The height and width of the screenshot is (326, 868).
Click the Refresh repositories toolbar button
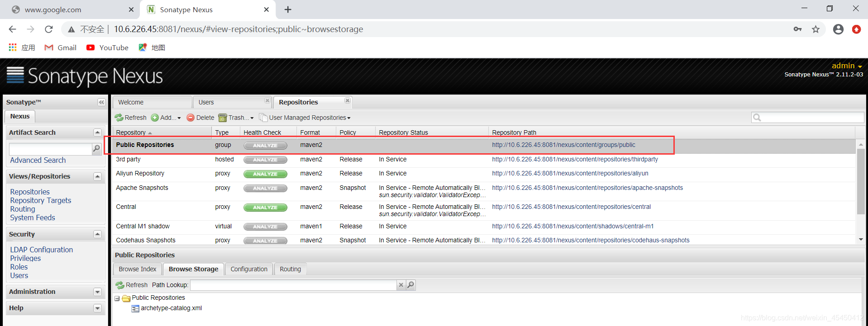tap(131, 118)
